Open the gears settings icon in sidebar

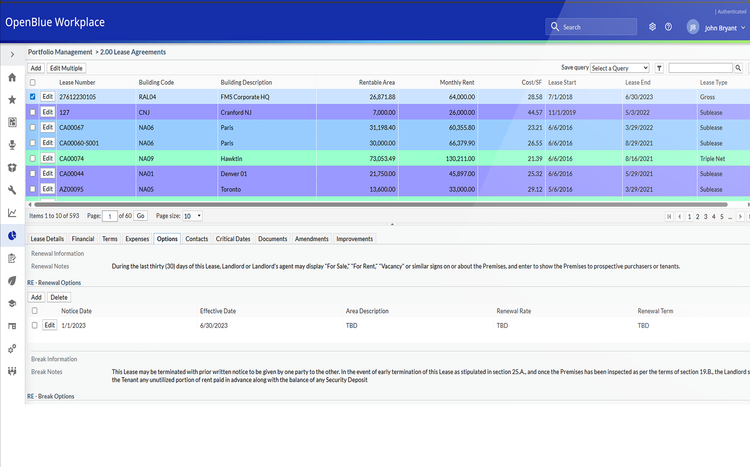click(12, 348)
